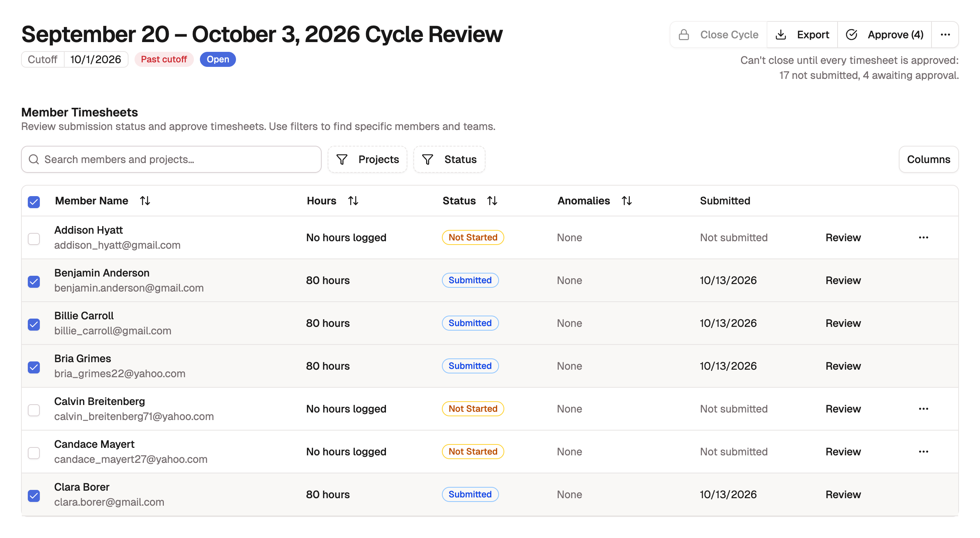Open row options for Candace Mayert
The height and width of the screenshot is (538, 980).
(923, 452)
